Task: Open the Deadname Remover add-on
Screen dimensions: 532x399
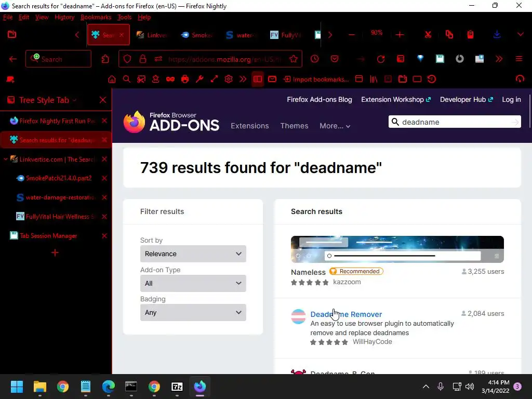Action: point(346,314)
